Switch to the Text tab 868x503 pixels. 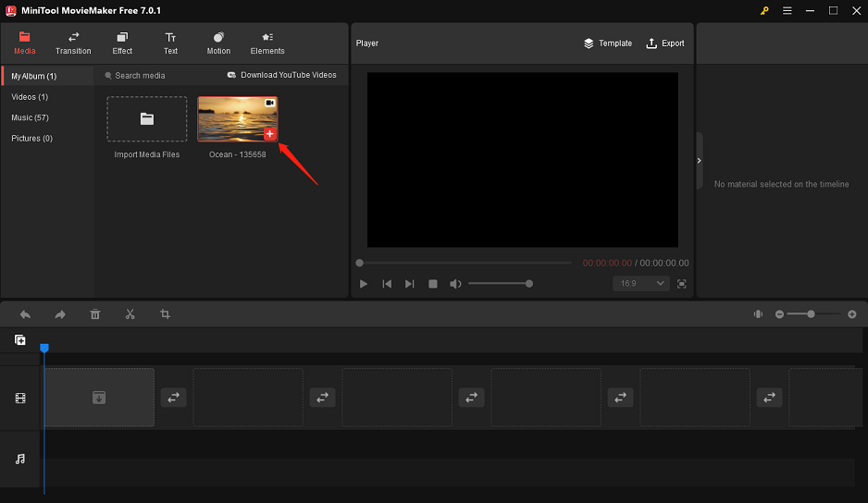pos(170,43)
